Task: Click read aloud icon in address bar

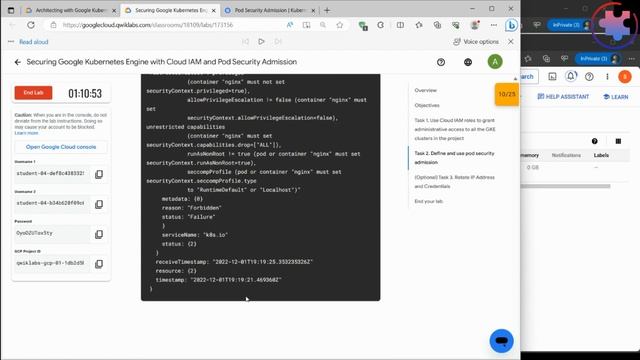Action: tap(290, 25)
